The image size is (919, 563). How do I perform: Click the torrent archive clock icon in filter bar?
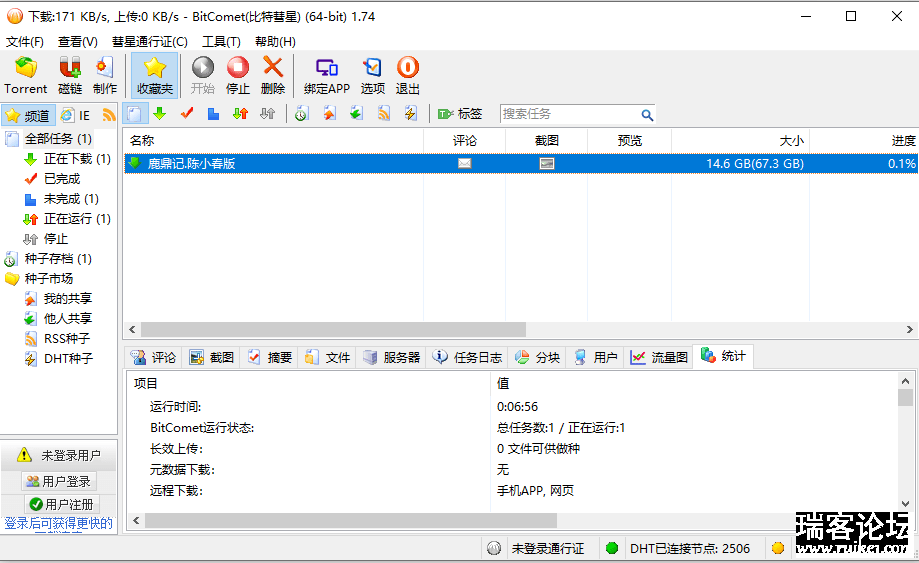(x=302, y=114)
